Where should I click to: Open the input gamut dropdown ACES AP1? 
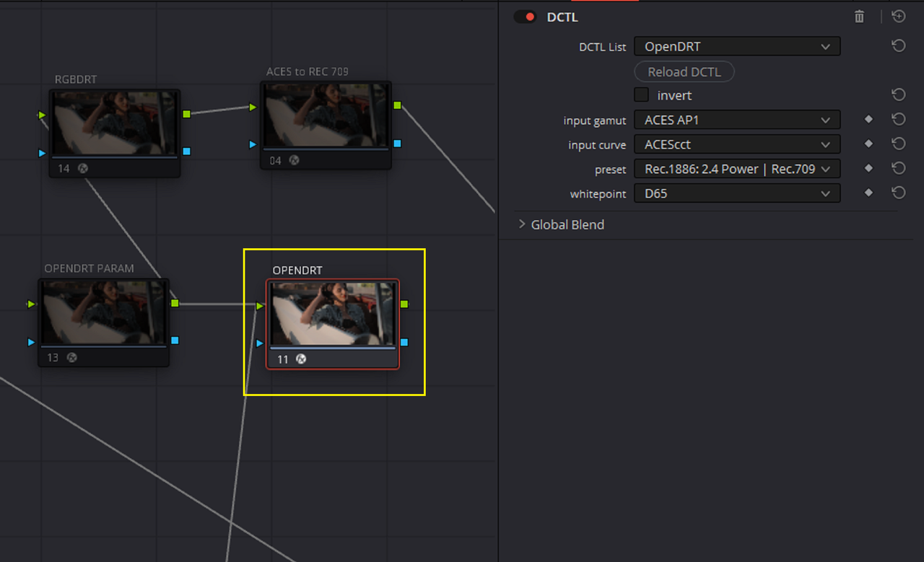click(x=737, y=120)
